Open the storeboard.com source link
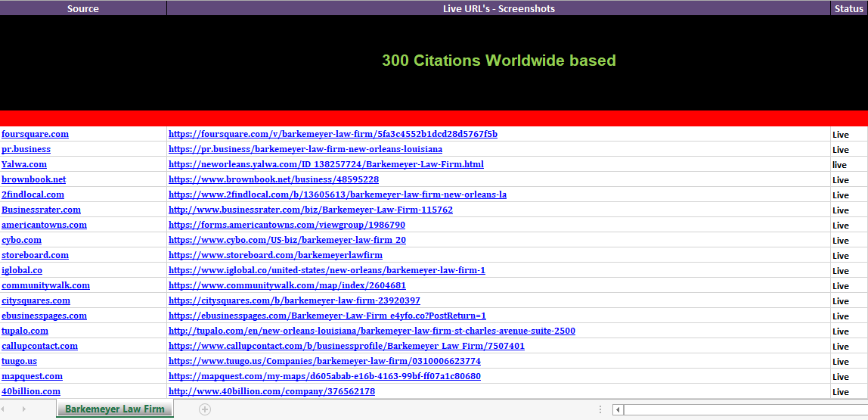The height and width of the screenshot is (420, 868). [x=35, y=255]
